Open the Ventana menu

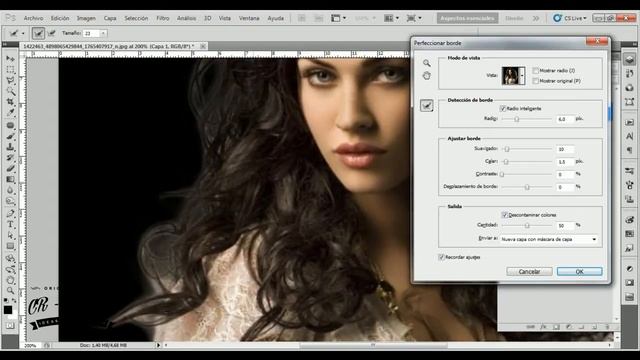tap(249, 18)
